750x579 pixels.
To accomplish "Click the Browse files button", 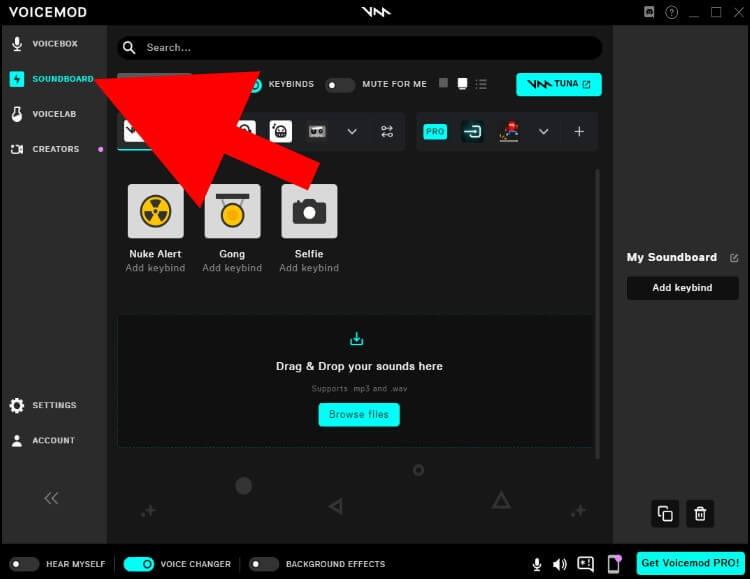I will point(359,415).
